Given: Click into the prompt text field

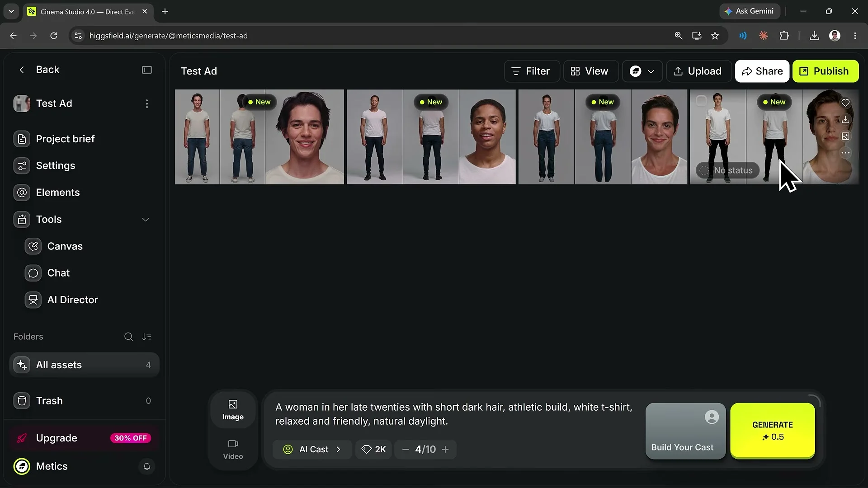Looking at the screenshot, I should [x=454, y=414].
